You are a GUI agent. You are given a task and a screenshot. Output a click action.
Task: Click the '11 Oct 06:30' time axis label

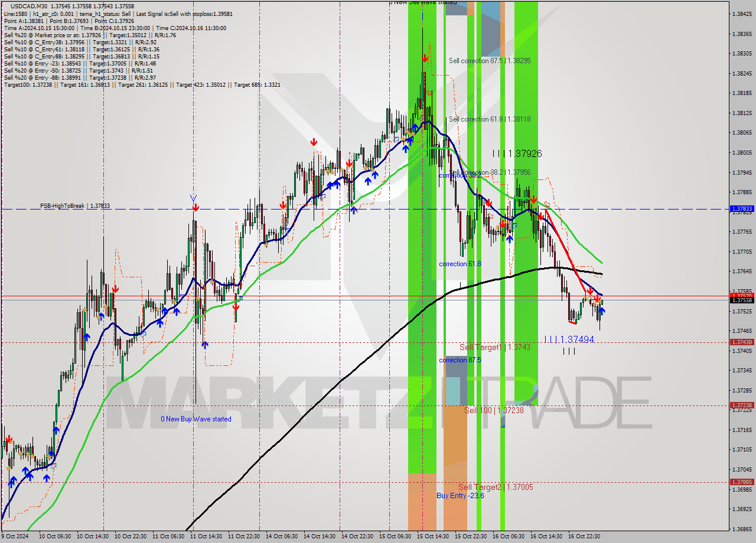[168, 537]
